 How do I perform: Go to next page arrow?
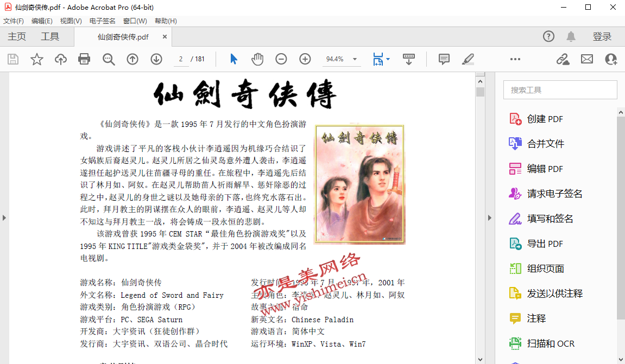[156, 59]
